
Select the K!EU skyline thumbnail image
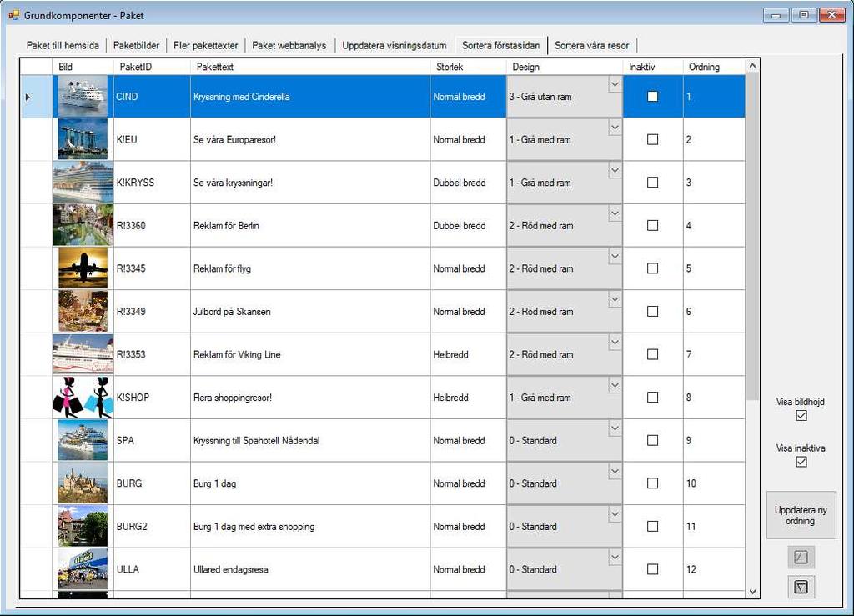pos(83,139)
